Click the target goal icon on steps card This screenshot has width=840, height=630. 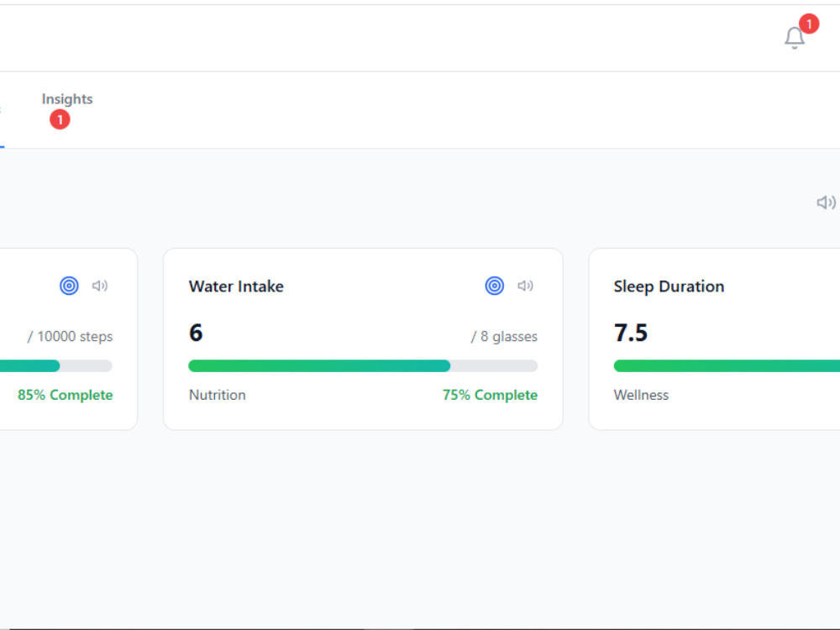69,286
